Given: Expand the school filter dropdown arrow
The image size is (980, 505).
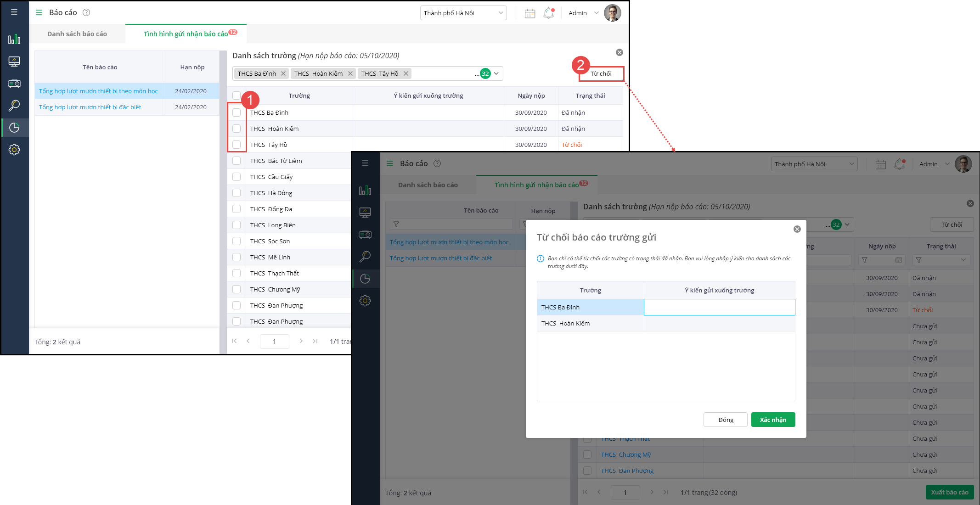Looking at the screenshot, I should coord(496,73).
